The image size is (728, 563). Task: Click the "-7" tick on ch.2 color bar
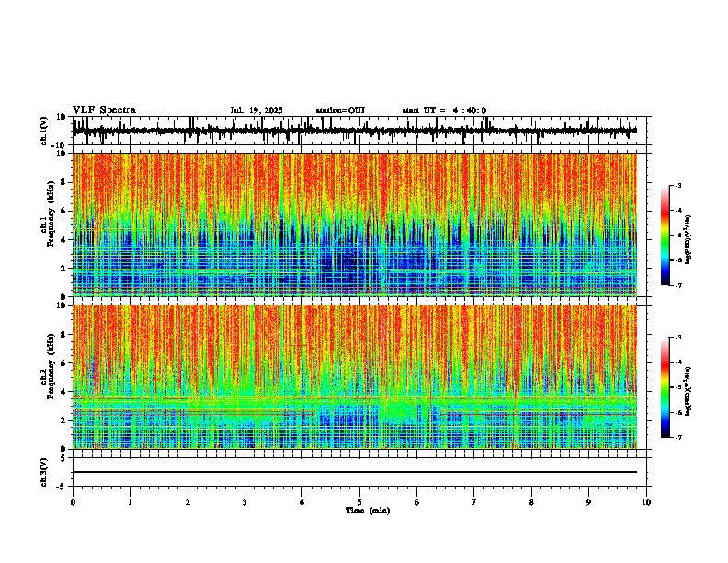tap(678, 437)
